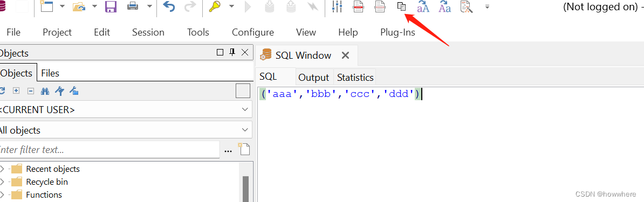Select the Recent objects tree item
Screen dimensions: 644x202
(53, 169)
